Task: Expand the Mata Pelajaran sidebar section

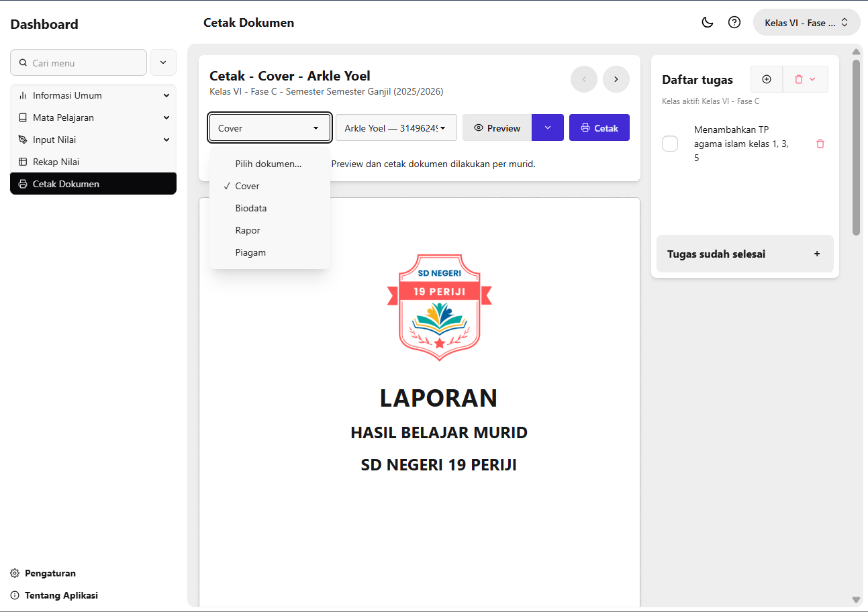Action: 93,117
